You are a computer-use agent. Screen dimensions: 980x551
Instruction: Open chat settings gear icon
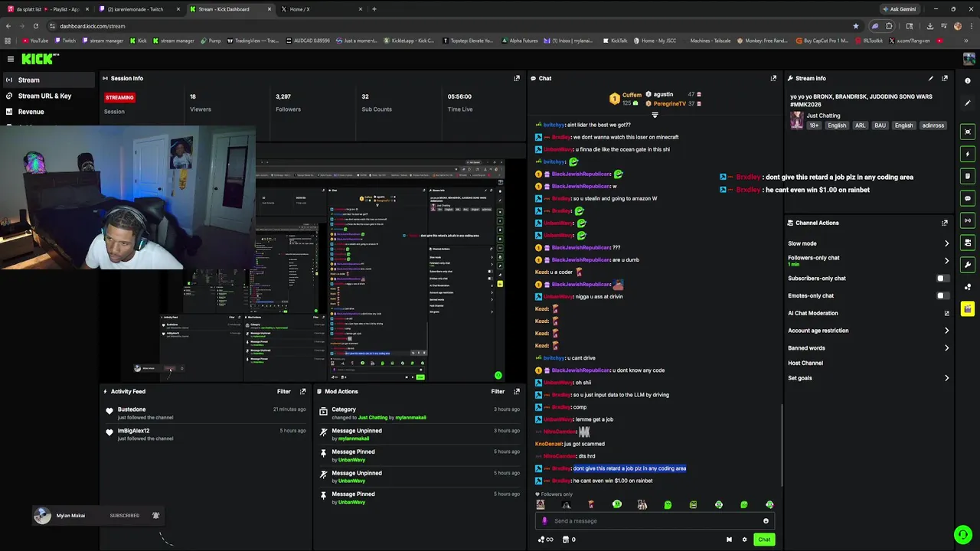coord(744,540)
